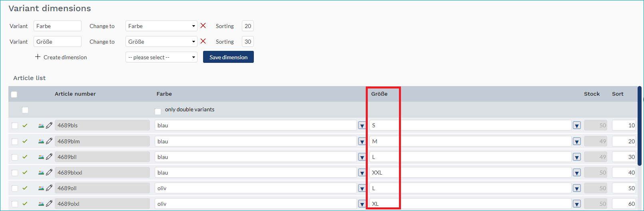Click the Sorting field with value 20
Screen dimensions: 644x211
tap(248, 26)
